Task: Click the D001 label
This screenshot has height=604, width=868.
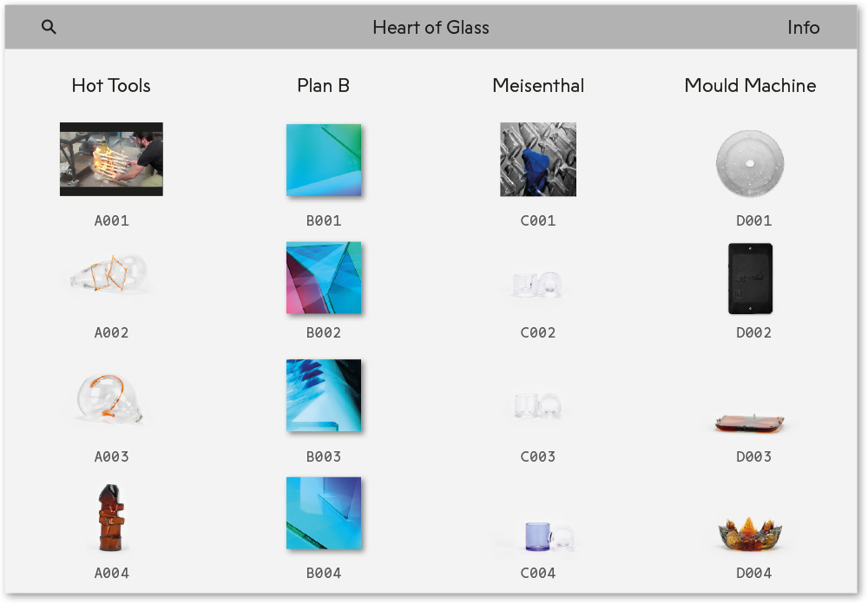Action: (x=754, y=221)
